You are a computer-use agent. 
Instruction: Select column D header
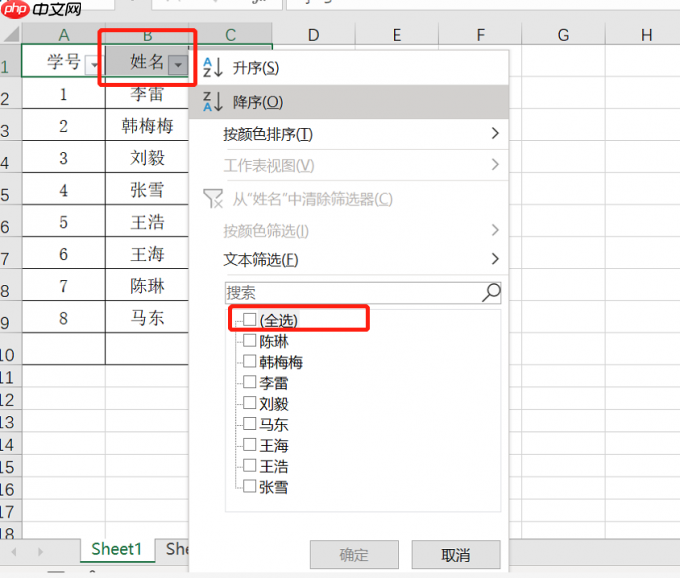(x=314, y=34)
